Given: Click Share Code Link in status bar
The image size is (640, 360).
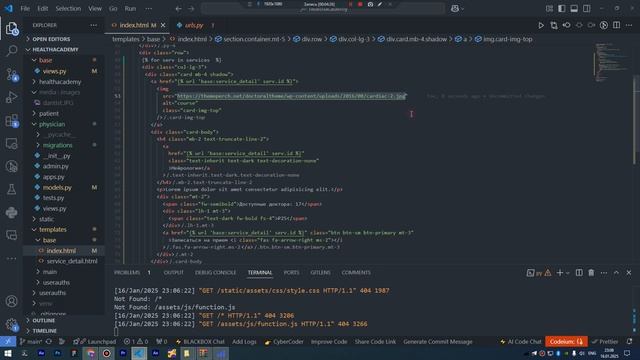Looking at the screenshot, I should (375, 342).
